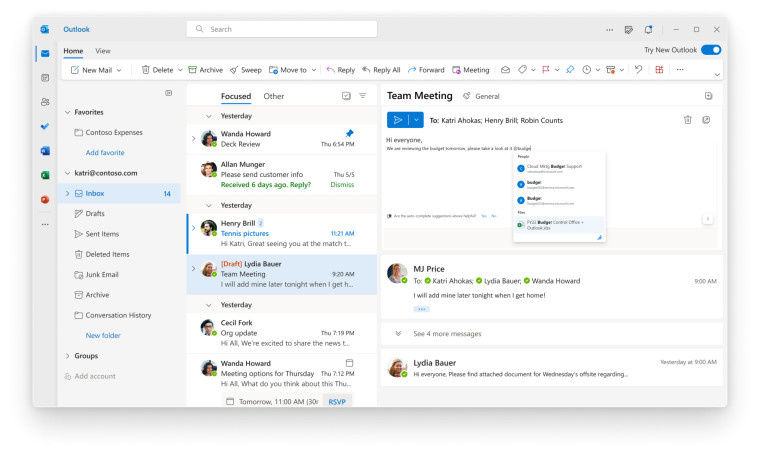Open Delete dropdown arrow
The height and width of the screenshot is (456, 760).
[180, 70]
